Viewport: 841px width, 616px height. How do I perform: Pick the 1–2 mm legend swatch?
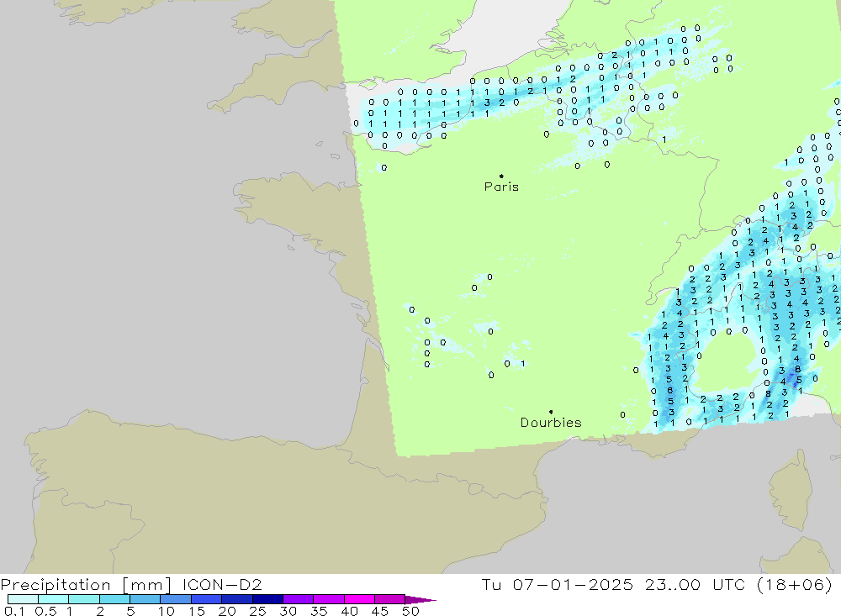point(83,599)
